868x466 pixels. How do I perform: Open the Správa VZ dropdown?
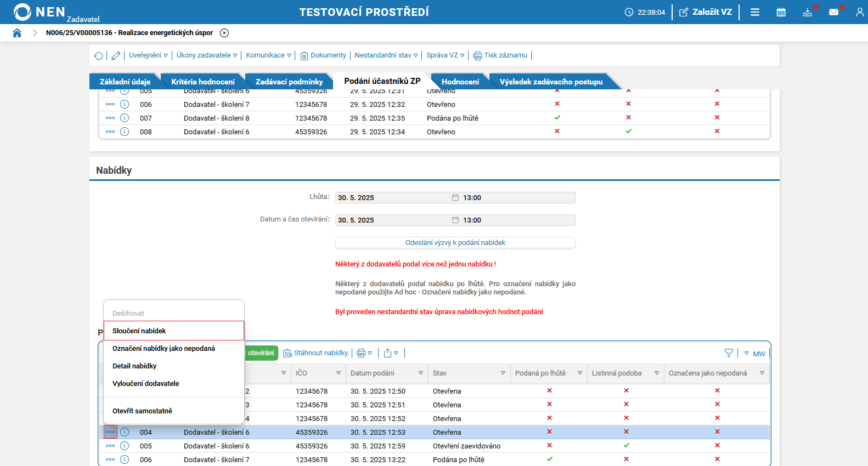tap(445, 55)
